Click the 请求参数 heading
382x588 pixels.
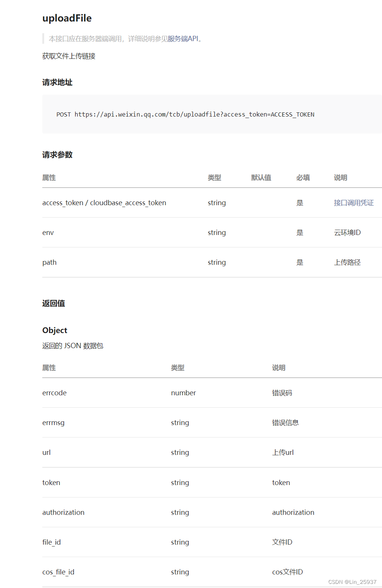click(x=57, y=155)
